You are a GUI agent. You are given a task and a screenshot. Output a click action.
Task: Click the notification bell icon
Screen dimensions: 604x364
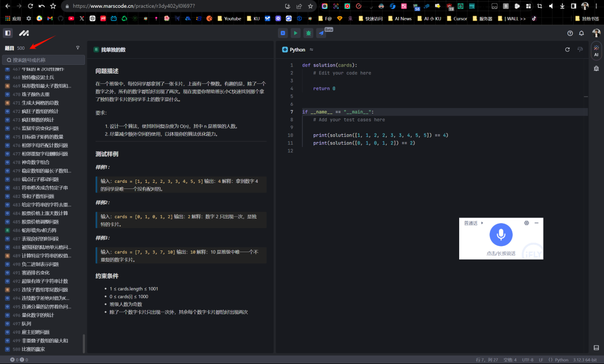[581, 33]
